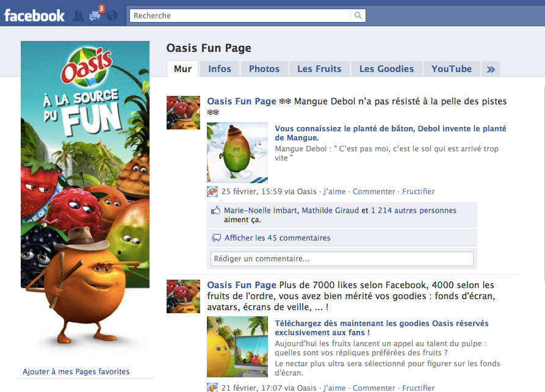The image size is (545, 392).
Task: Open the Les Goodies tab
Action: [x=386, y=69]
